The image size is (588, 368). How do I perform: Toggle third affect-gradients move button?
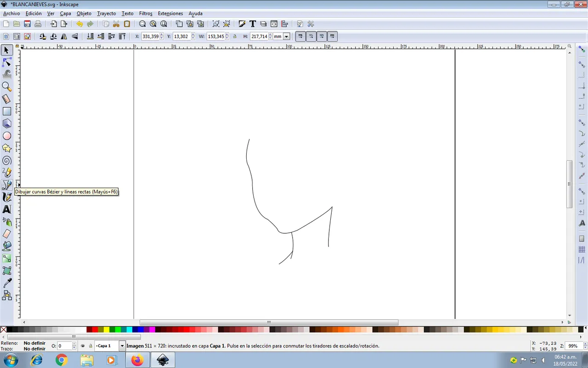322,36
